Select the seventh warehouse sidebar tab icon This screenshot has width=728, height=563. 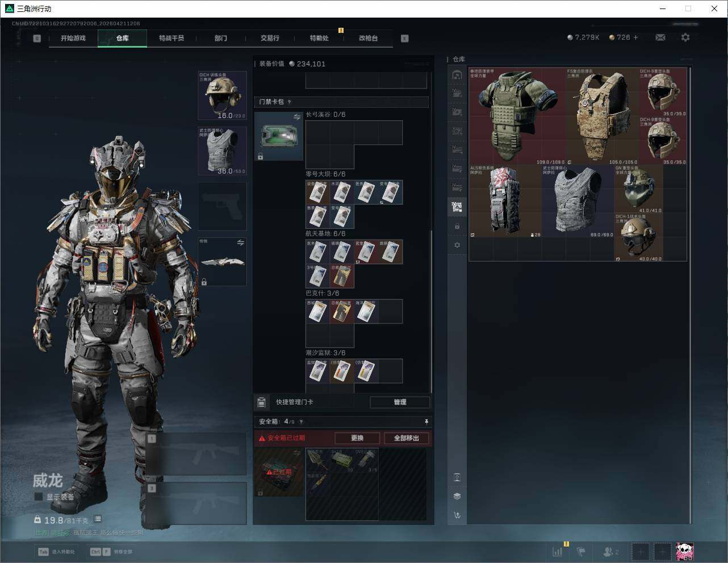[457, 187]
